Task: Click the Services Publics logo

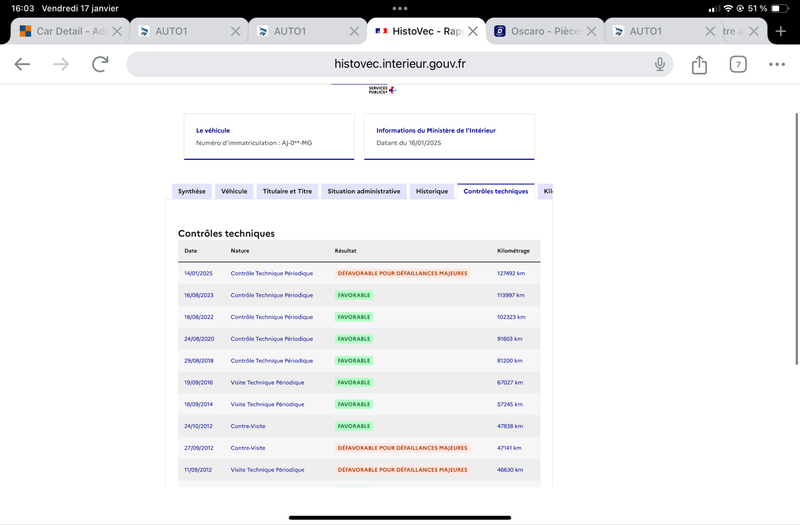Action: point(382,90)
